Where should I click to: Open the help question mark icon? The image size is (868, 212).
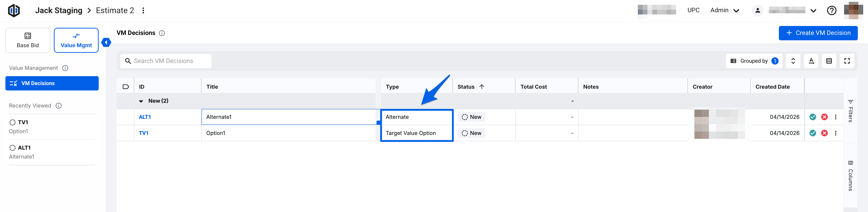coord(831,10)
